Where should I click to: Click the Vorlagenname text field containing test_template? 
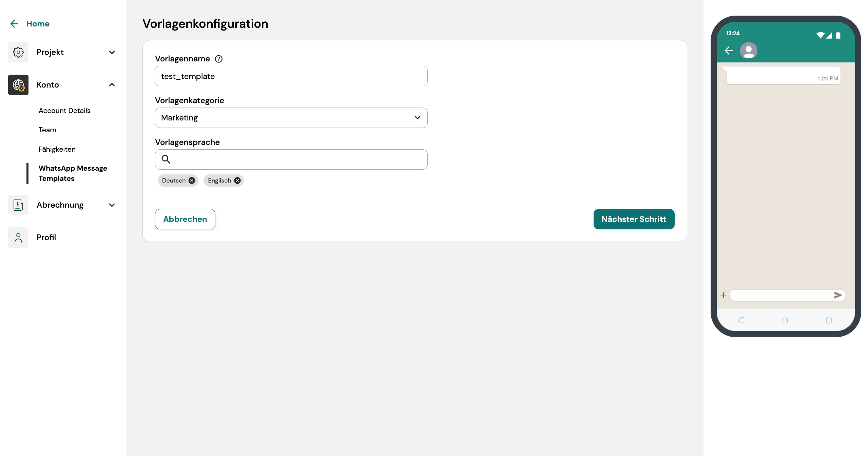click(x=291, y=76)
